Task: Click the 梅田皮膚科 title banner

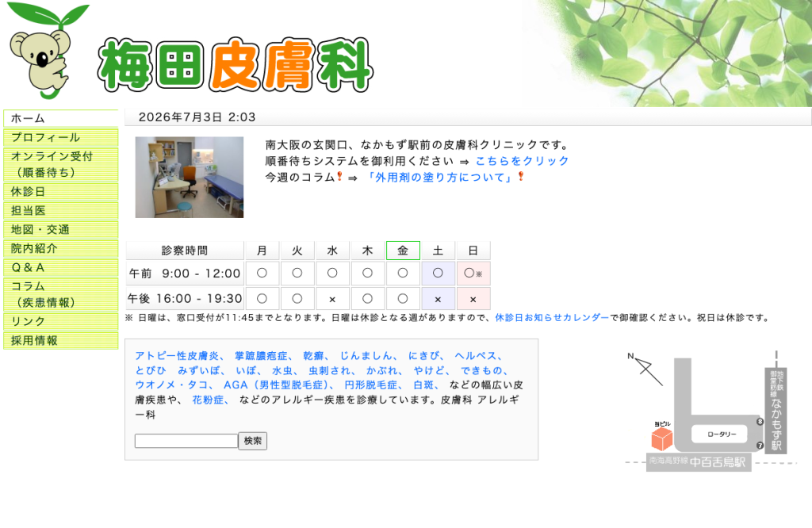Action: [x=236, y=65]
